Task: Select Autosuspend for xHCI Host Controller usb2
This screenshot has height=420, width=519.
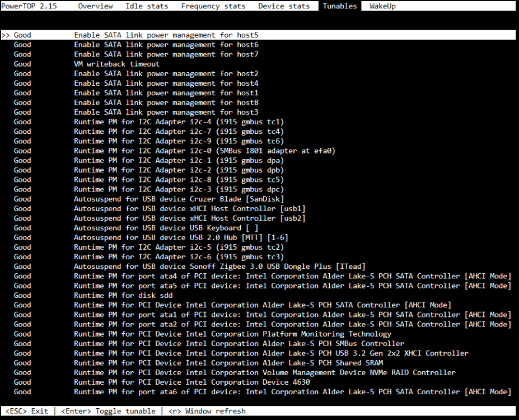Action: tap(258, 218)
